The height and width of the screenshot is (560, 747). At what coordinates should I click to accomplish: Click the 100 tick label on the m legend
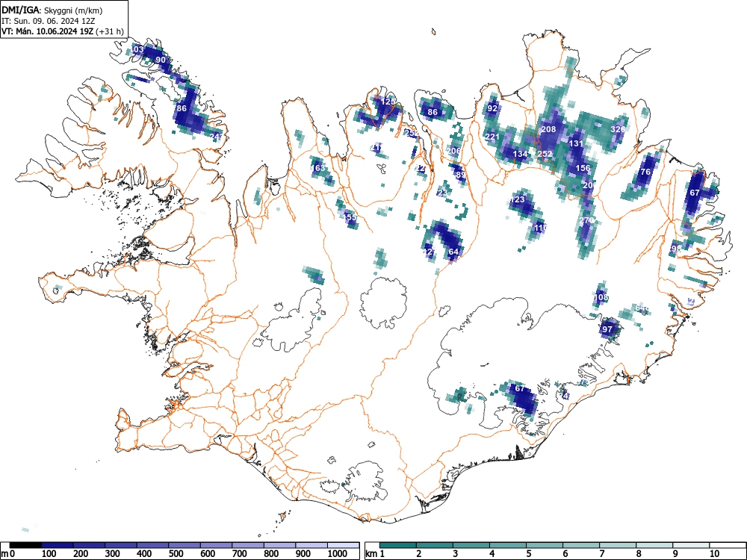tap(49, 554)
